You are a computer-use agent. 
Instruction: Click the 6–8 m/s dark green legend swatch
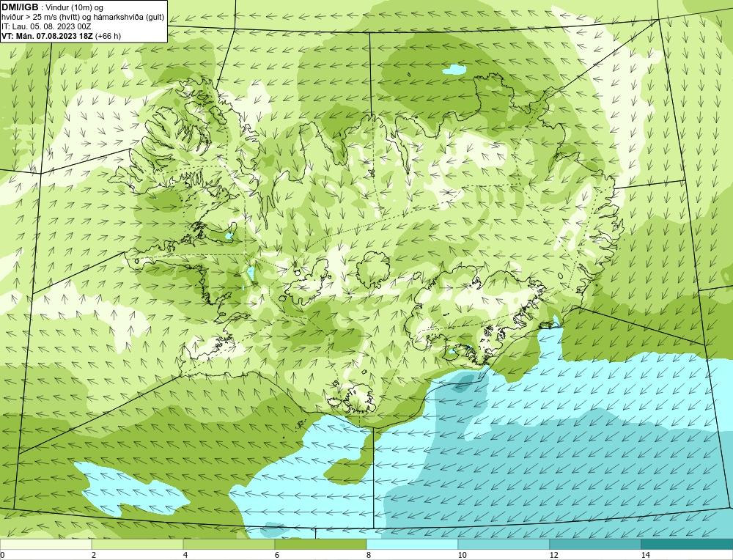(320, 544)
